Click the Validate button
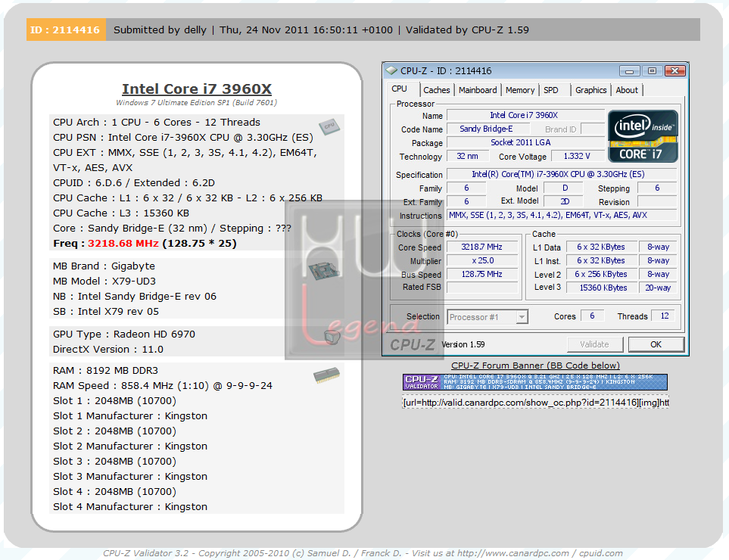The height and width of the screenshot is (560, 729). [x=594, y=344]
